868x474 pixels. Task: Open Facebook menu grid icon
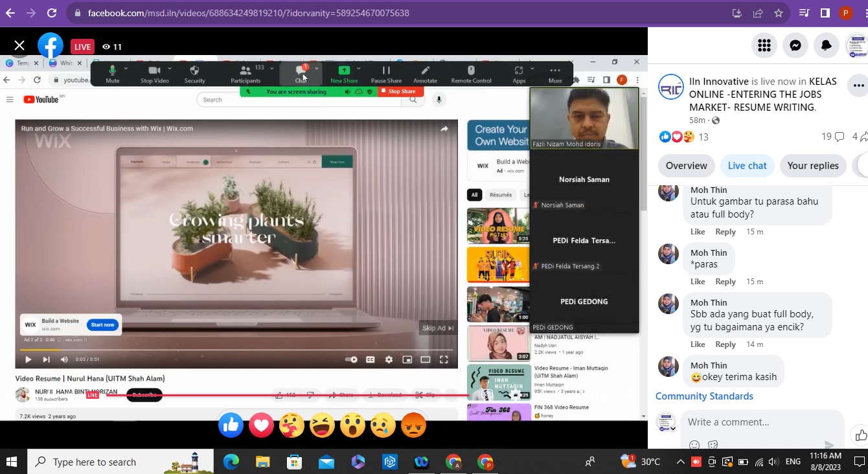pyautogui.click(x=764, y=45)
